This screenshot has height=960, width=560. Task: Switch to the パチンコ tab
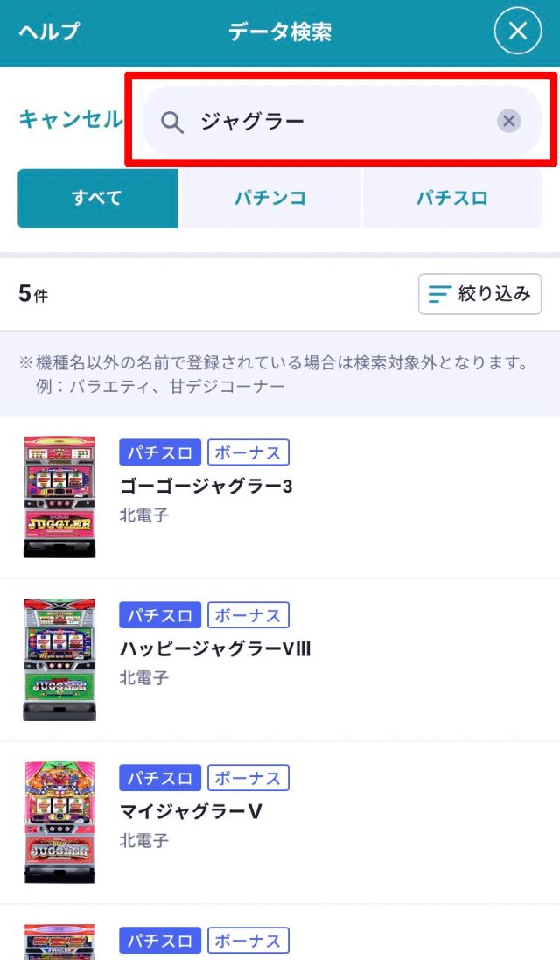coord(270,199)
